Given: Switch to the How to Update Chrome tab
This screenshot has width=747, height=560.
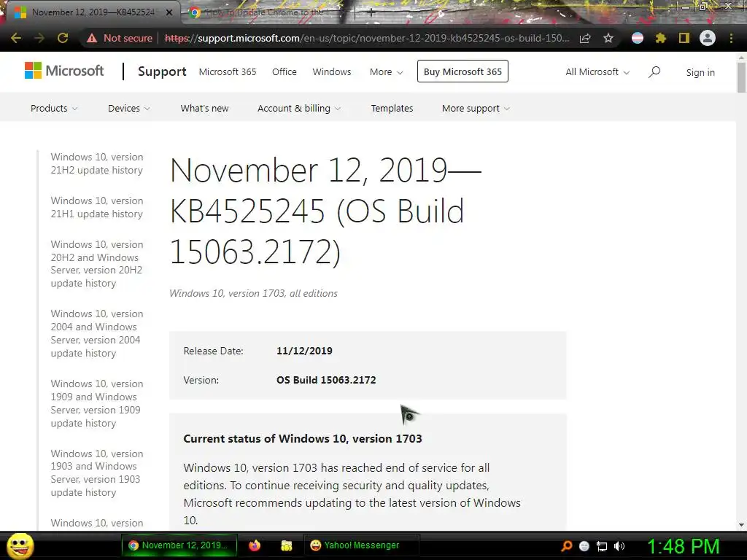Looking at the screenshot, I should 263,12.
